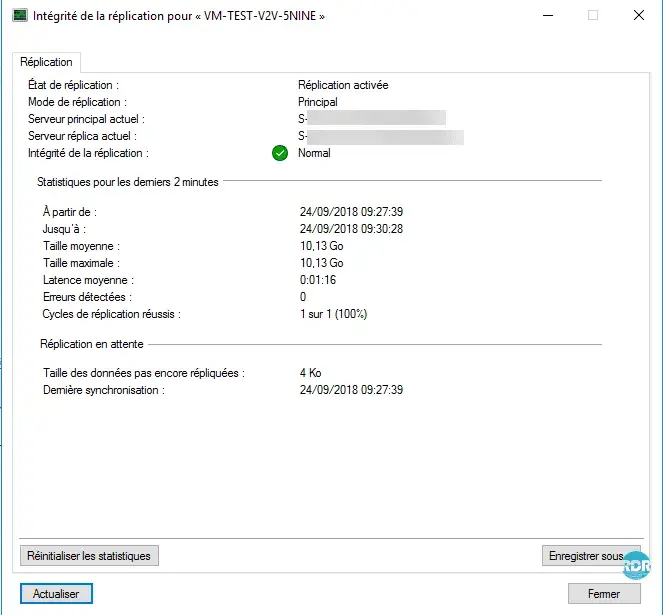
Task: Click the 1 sur 1 (100%) cycles value
Action: tap(334, 314)
